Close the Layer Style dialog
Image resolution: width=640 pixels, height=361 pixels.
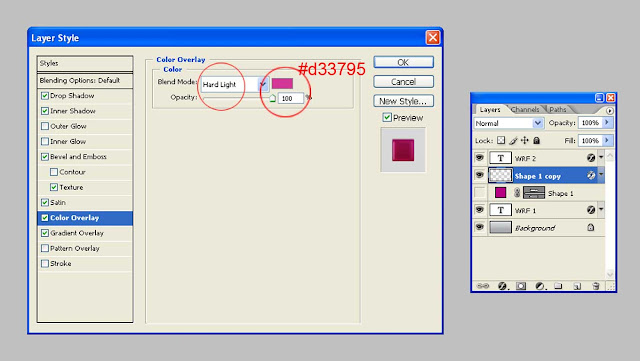433,38
